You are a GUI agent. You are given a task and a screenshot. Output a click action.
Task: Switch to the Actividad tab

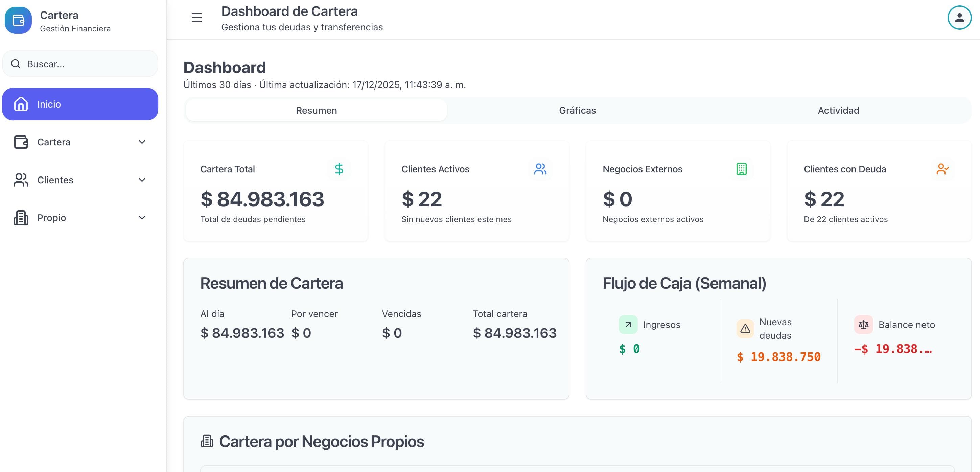(x=838, y=110)
